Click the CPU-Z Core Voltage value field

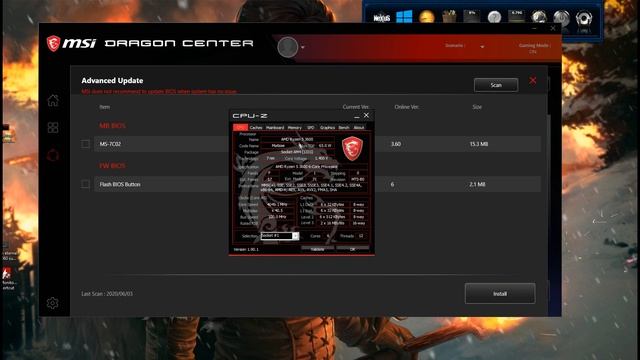coord(321,158)
